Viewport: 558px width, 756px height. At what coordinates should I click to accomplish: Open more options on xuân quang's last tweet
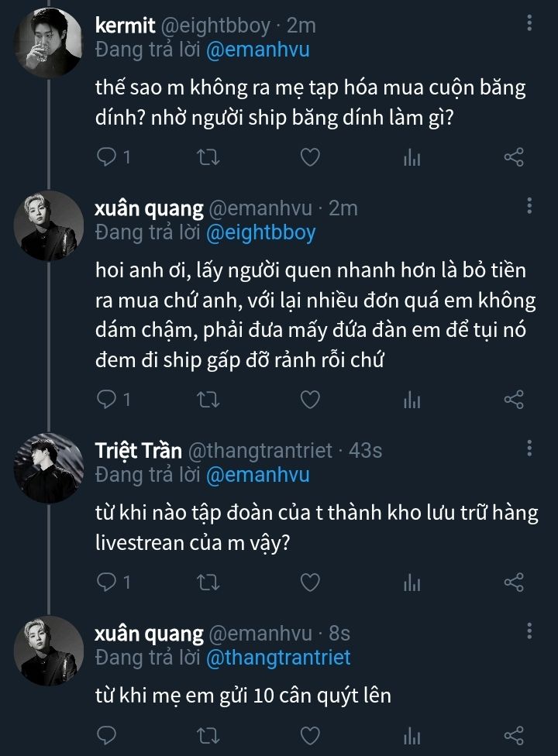[x=529, y=631]
